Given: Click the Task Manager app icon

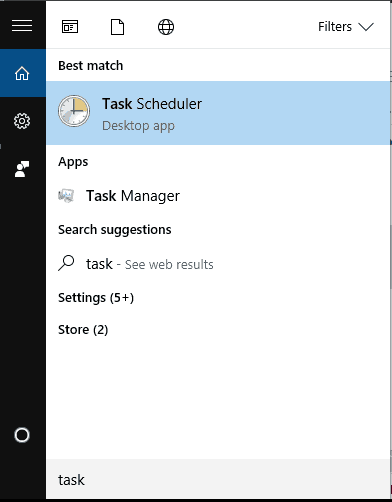Looking at the screenshot, I should (x=66, y=196).
